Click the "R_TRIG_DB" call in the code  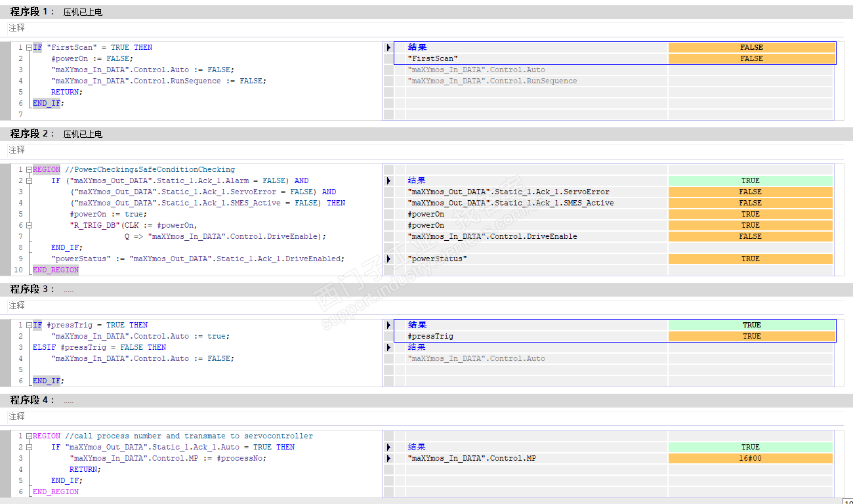(95, 225)
